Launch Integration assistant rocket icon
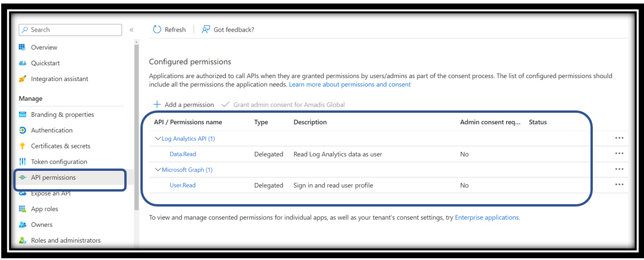The image size is (644, 260). 22,79
